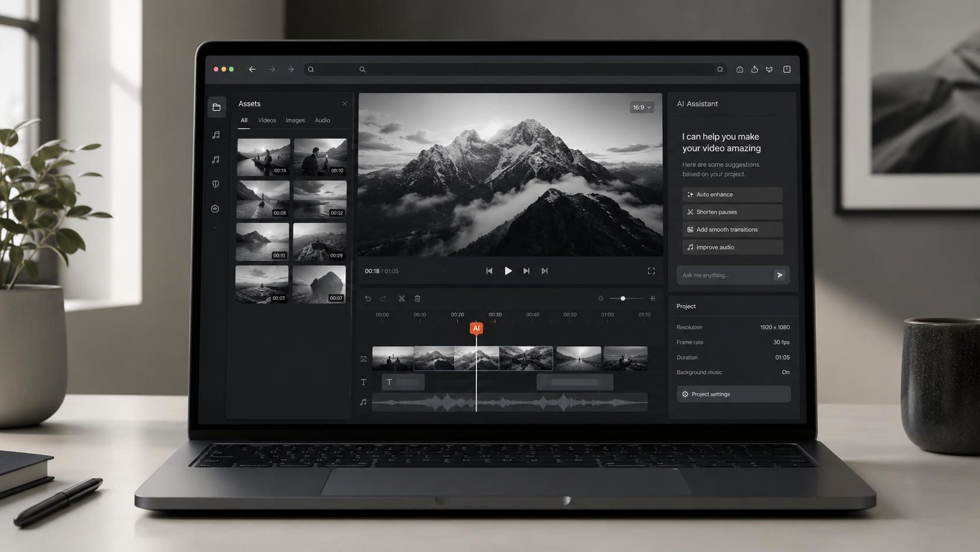Click the browser address bar
This screenshot has height=552, width=980.
pos(515,69)
